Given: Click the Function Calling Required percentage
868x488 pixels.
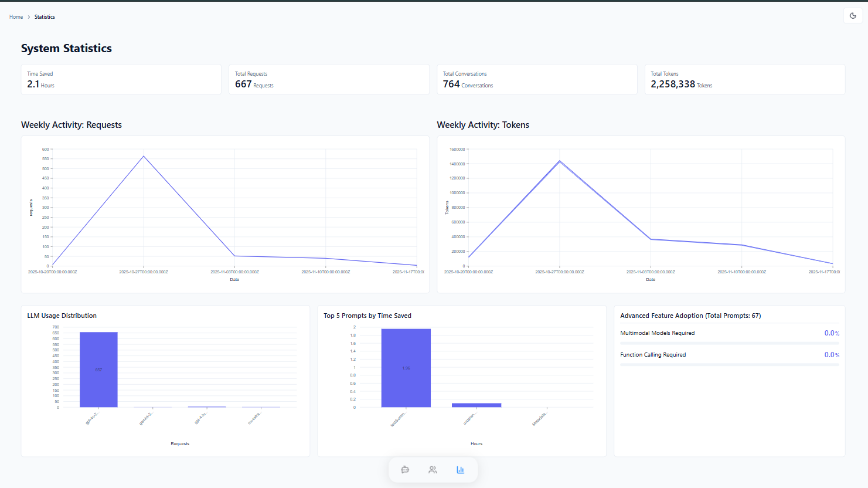Looking at the screenshot, I should tap(832, 354).
